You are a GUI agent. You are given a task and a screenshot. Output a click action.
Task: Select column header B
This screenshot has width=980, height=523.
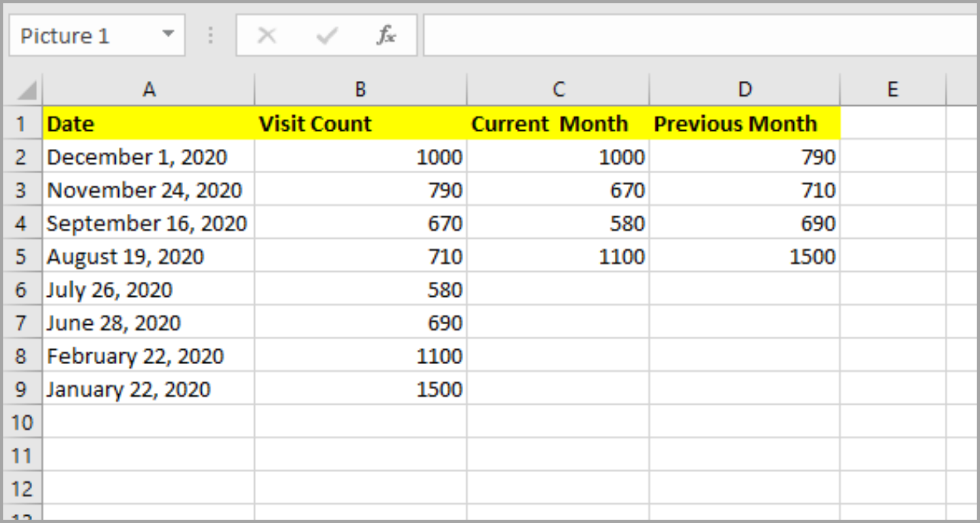pos(360,89)
